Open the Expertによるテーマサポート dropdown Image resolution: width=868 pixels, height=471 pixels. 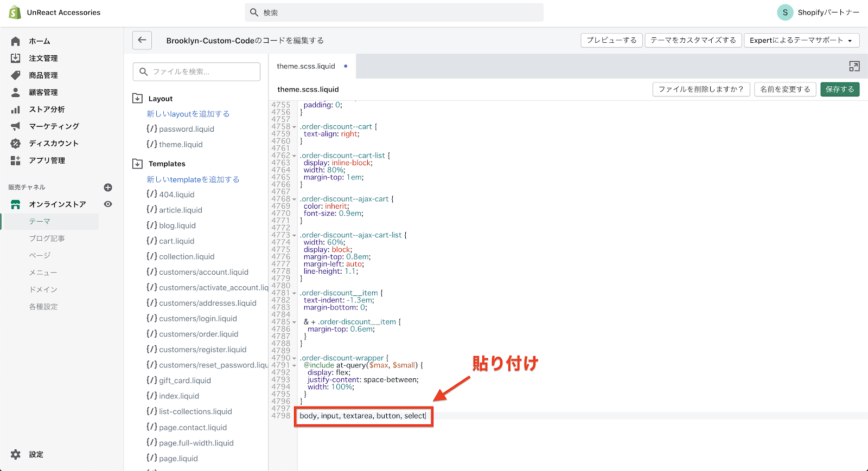point(801,40)
